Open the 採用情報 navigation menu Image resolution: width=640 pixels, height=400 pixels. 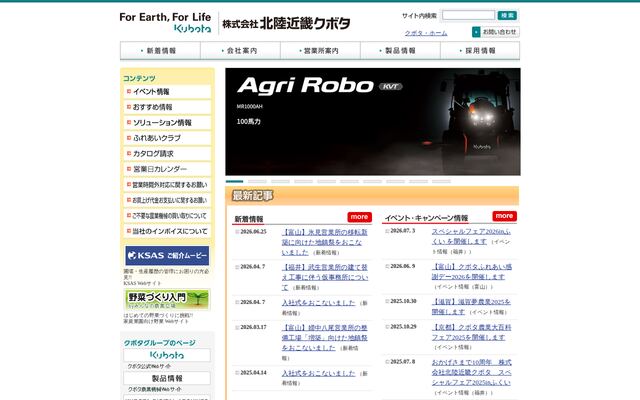(x=480, y=51)
